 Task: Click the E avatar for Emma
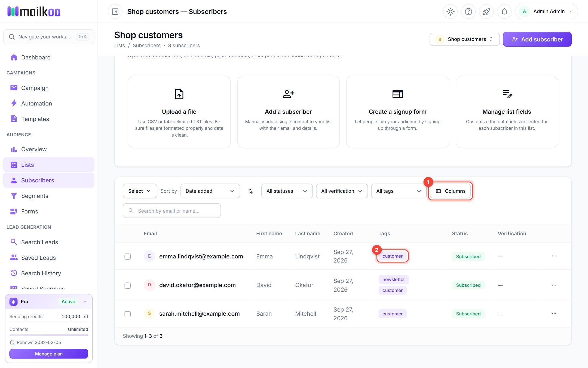[x=149, y=256]
